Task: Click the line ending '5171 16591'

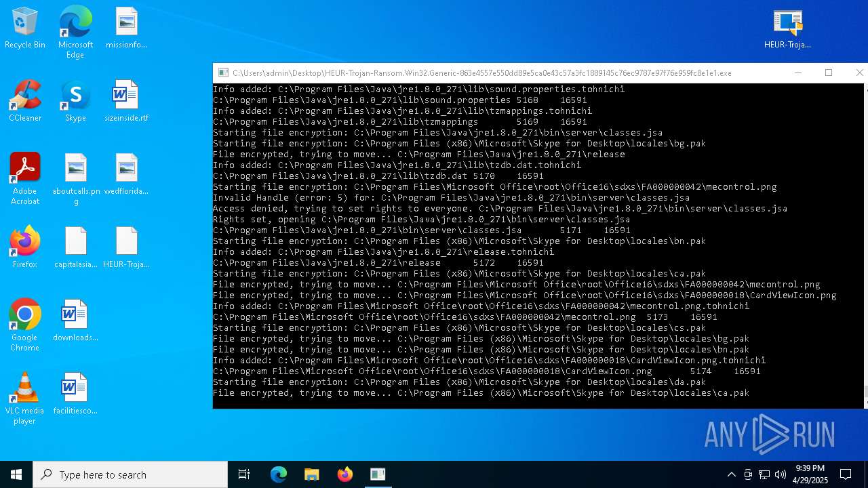Action: point(421,230)
